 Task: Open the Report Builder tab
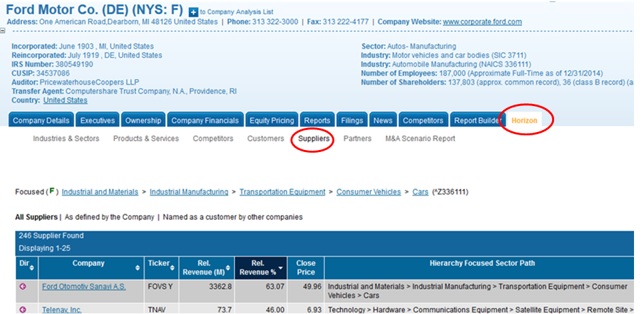(477, 121)
